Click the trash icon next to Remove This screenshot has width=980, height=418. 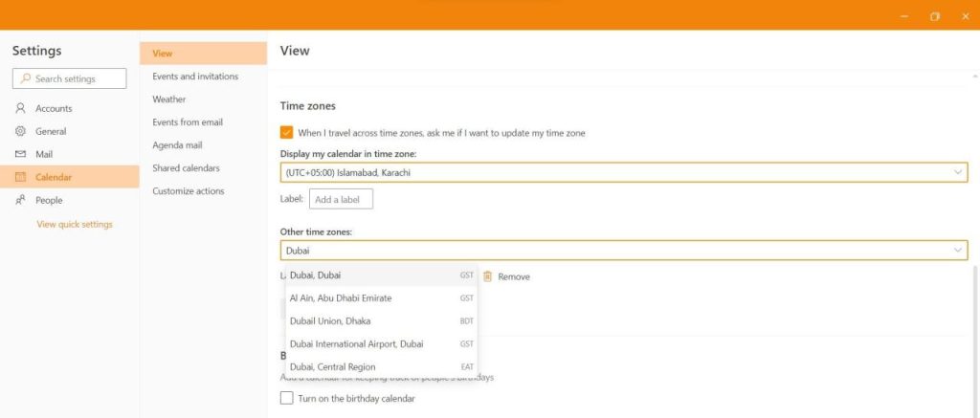[x=487, y=276]
